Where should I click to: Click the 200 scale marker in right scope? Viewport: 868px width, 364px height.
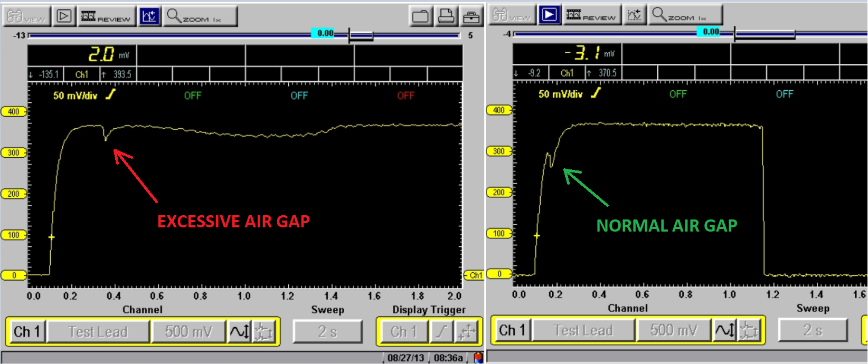[499, 192]
